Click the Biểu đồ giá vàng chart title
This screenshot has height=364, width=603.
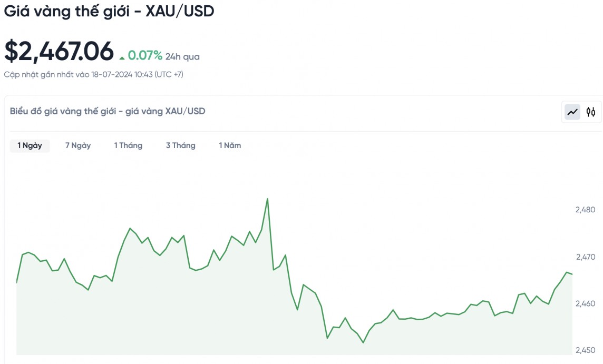point(108,111)
